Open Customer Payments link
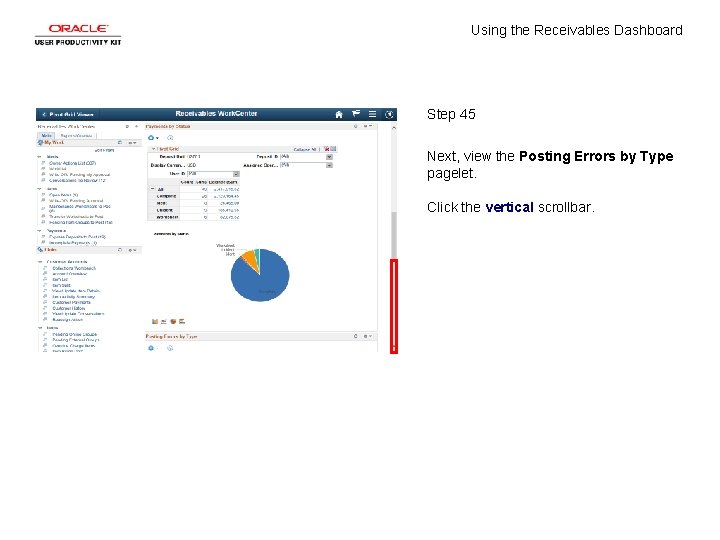Viewport: 720px width, 540px height. [72, 302]
